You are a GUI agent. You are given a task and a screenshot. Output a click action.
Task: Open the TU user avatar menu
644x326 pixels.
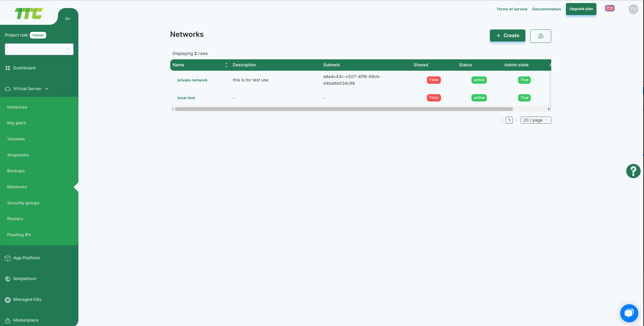click(x=633, y=9)
